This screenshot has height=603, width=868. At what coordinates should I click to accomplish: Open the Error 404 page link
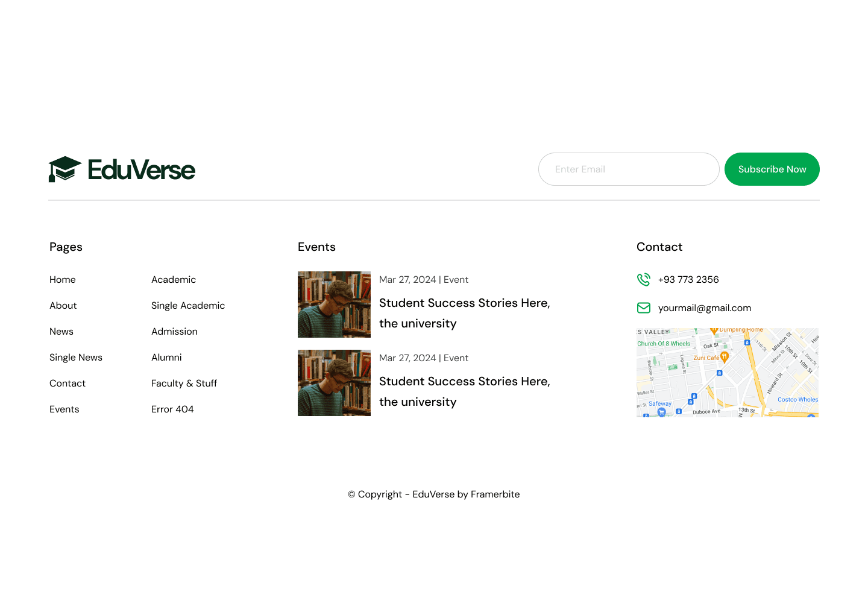[172, 409]
